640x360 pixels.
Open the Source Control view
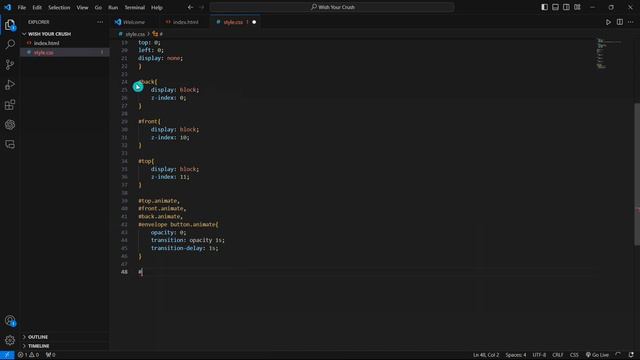(x=10, y=64)
